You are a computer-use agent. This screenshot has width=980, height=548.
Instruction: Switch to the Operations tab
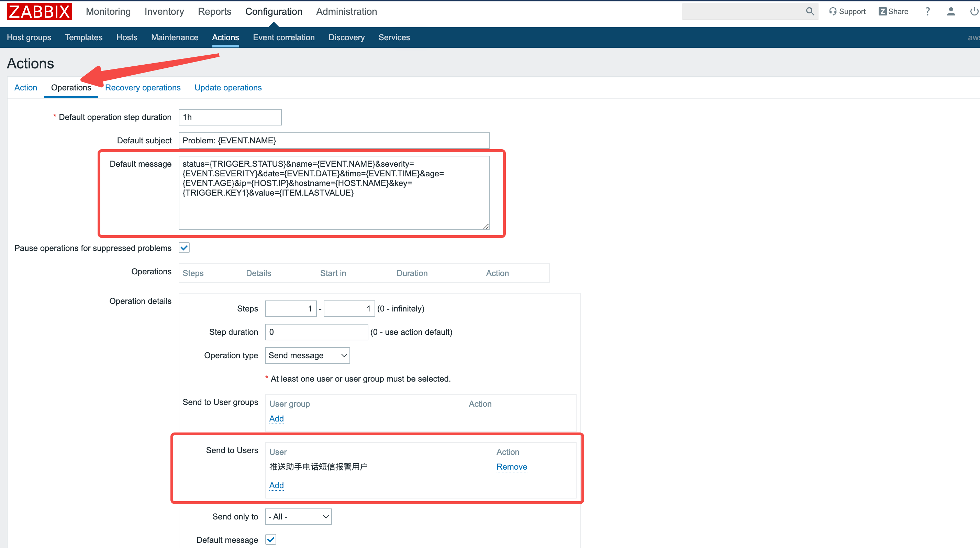[x=71, y=88]
